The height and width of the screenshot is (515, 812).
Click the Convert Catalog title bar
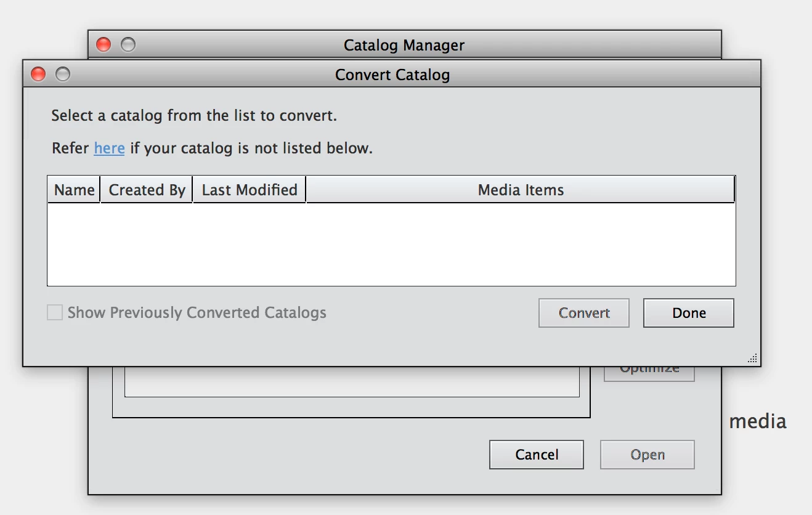(x=392, y=75)
